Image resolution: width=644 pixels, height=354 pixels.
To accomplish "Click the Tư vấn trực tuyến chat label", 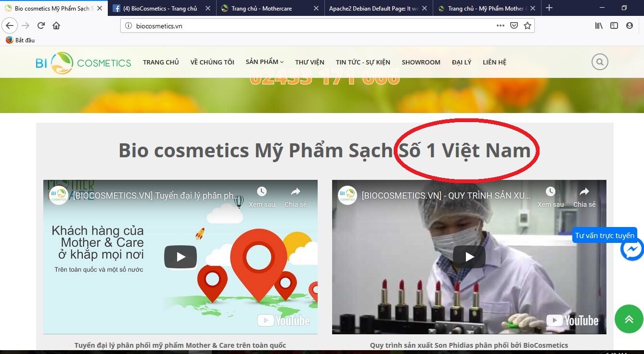I will [605, 235].
